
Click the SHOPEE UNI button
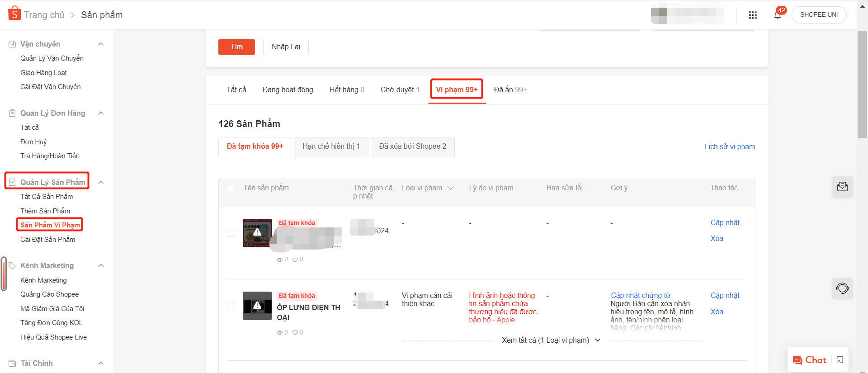pyautogui.click(x=819, y=15)
